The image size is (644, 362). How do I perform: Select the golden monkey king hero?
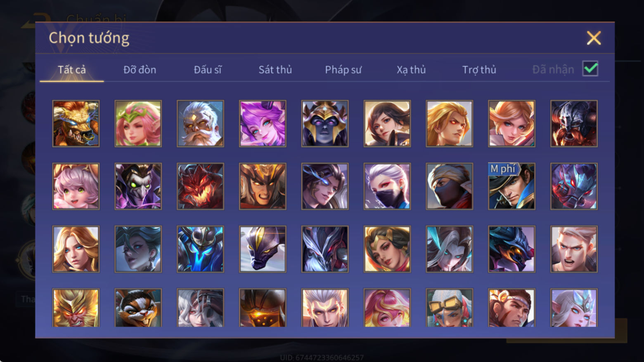coord(76,308)
